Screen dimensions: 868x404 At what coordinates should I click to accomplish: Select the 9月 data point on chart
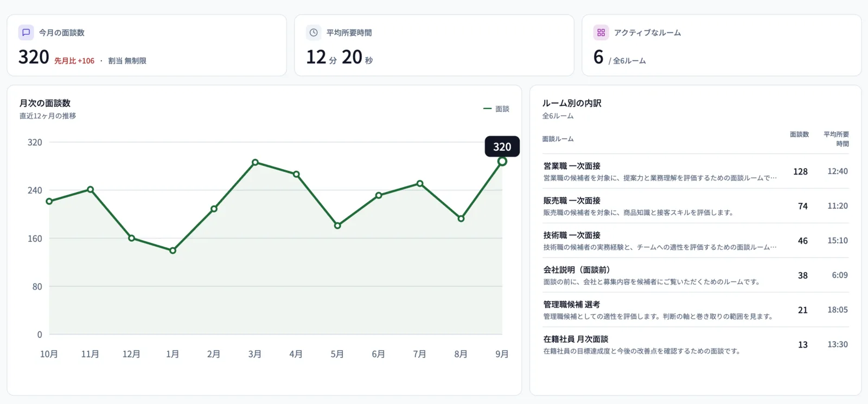[502, 161]
